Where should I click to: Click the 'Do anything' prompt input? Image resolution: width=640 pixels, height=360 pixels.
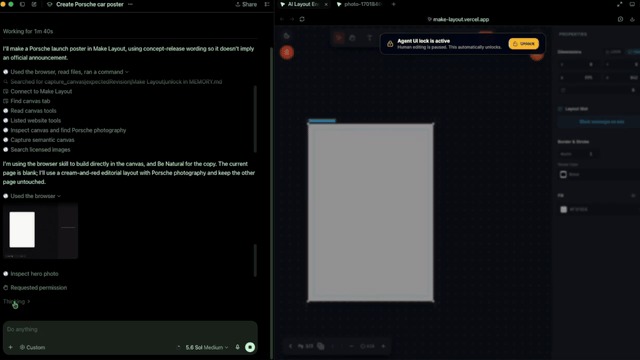[130, 329]
